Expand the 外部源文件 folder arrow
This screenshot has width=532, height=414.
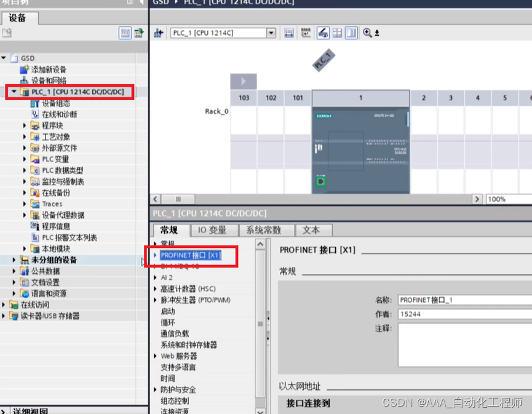pos(25,148)
